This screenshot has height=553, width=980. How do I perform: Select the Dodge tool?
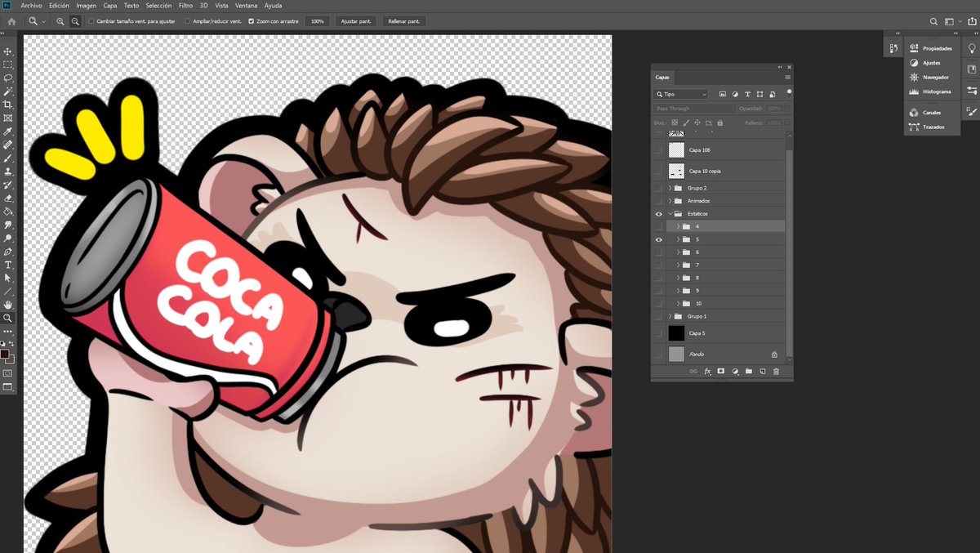[8, 238]
